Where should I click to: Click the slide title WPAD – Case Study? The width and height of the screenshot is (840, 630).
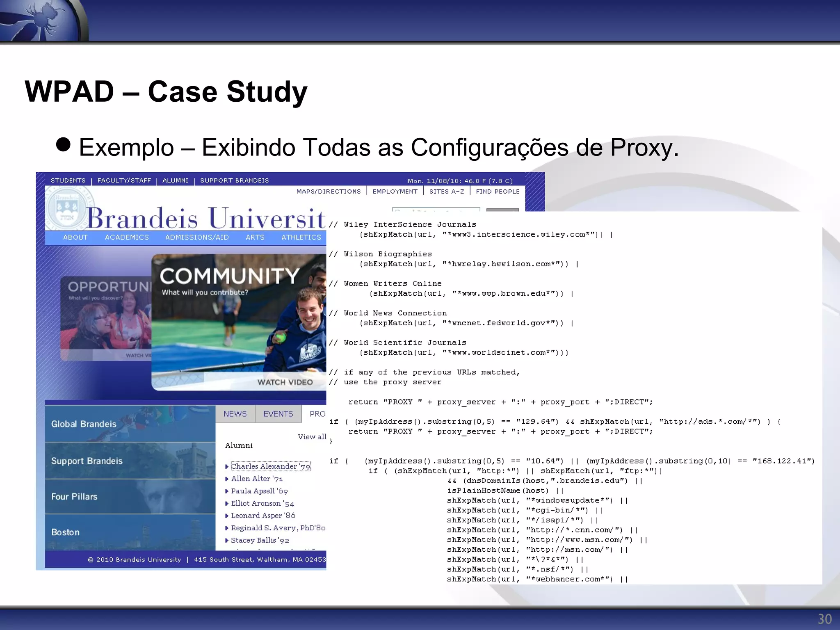(166, 91)
